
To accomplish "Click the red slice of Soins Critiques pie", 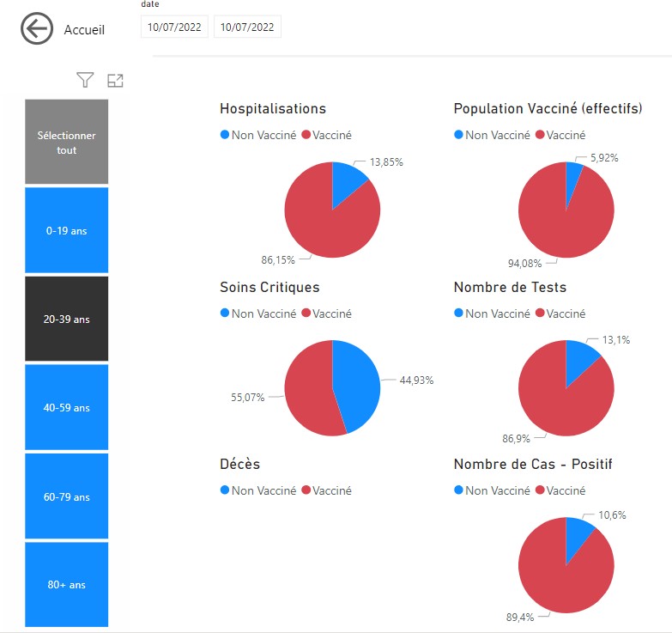I will pos(309,391).
